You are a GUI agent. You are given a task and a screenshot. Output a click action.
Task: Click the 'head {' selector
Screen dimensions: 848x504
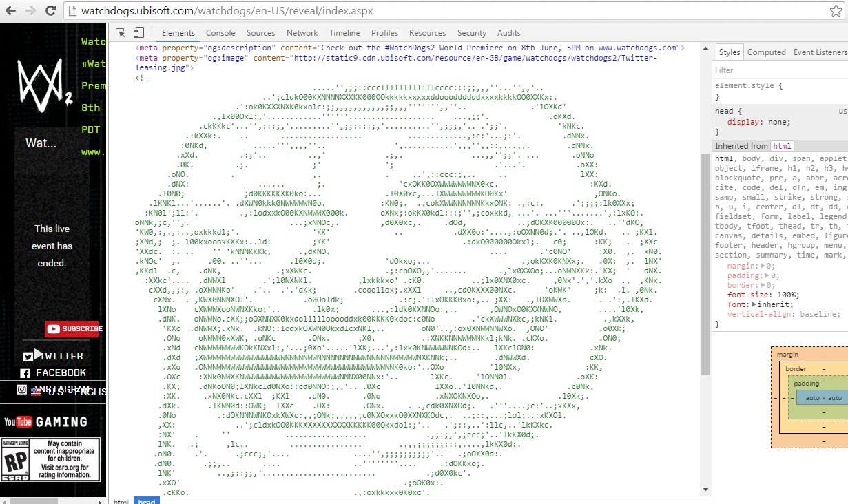727,111
